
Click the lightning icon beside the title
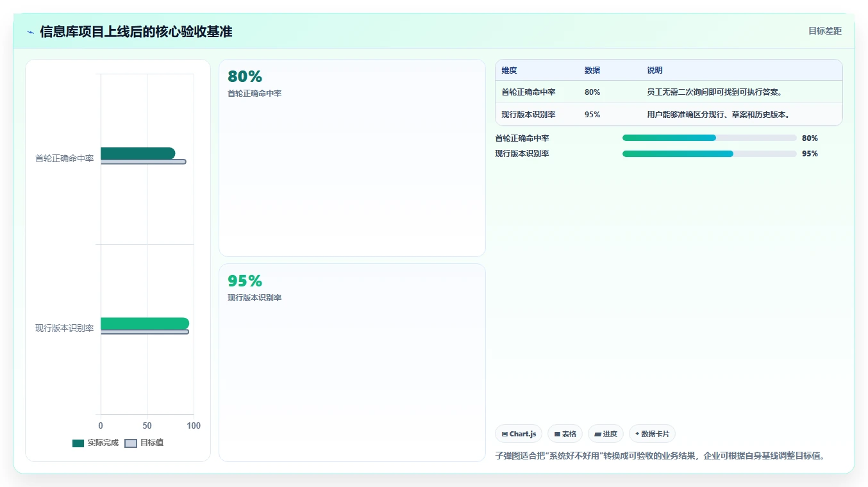click(30, 32)
